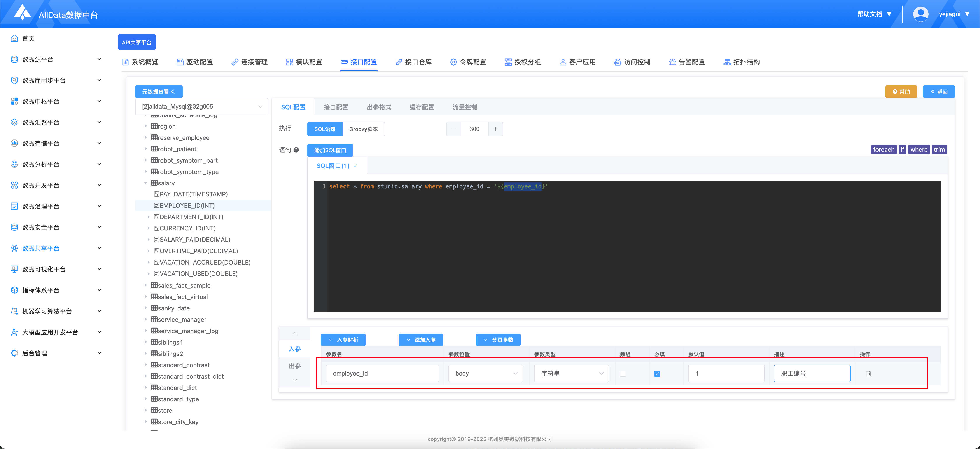Click the 添加SQL窗口 button
Image resolution: width=980 pixels, height=449 pixels.
[330, 150]
